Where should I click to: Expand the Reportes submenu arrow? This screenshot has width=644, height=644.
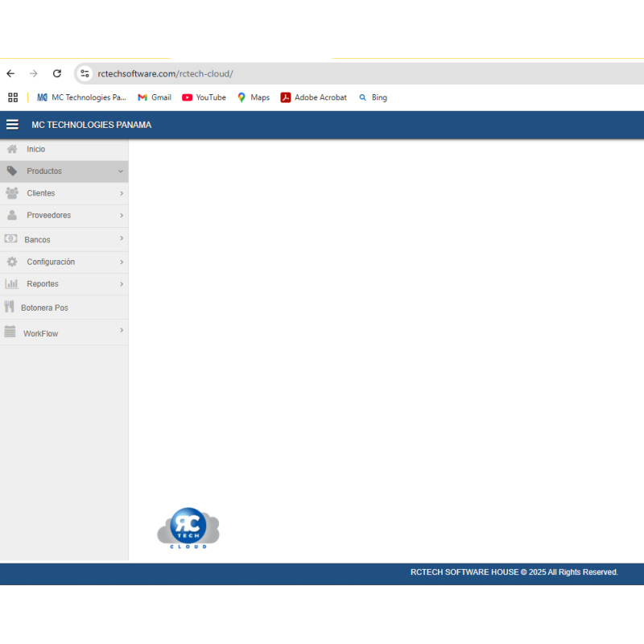tap(122, 284)
